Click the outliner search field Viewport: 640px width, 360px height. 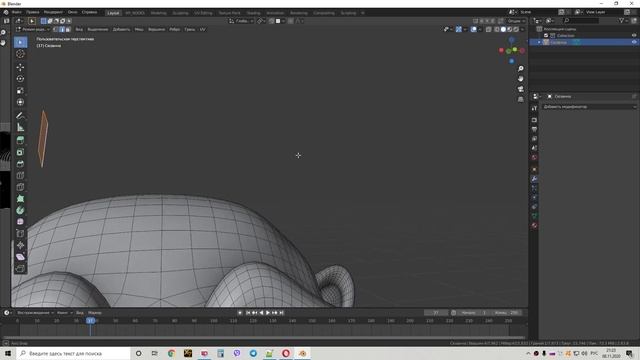[x=581, y=20]
